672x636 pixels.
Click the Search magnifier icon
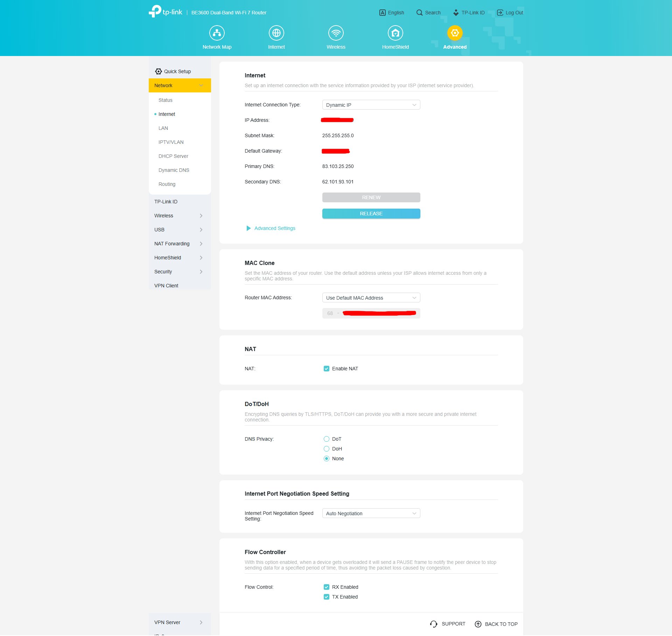[x=419, y=13]
